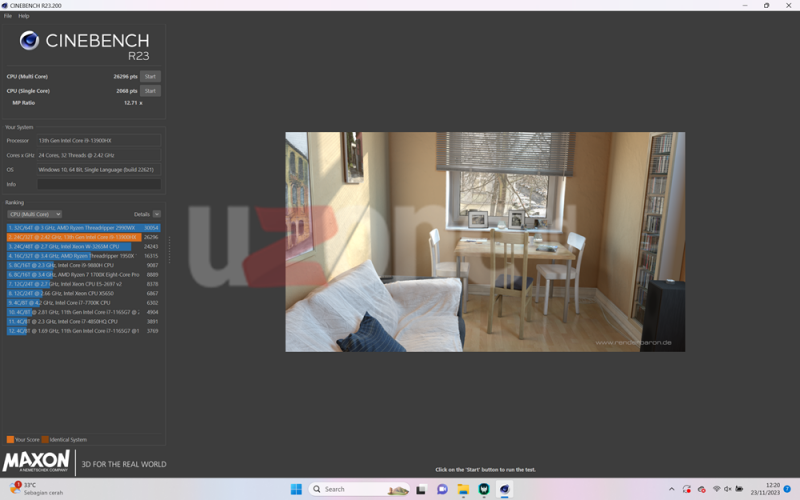This screenshot has width=800, height=500.
Task: Select the Intel Xeon CPU X5650 ranking row
Action: [x=83, y=293]
